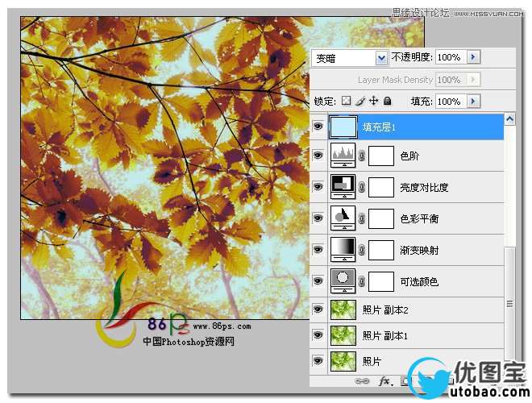Open the 填充 fill slider arrow
Viewport: 532px width, 403px height.
click(474, 101)
